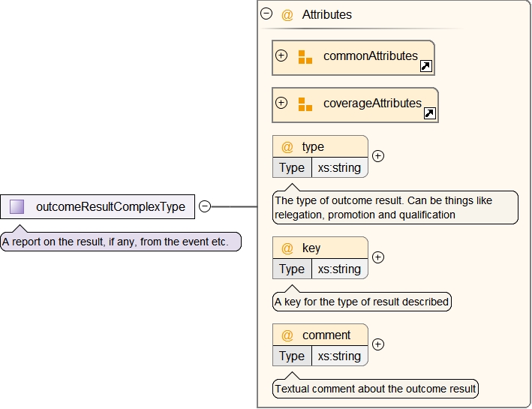Image resolution: width=532 pixels, height=409 pixels.
Task: Expand the commonAttributes group
Action: click(x=282, y=56)
